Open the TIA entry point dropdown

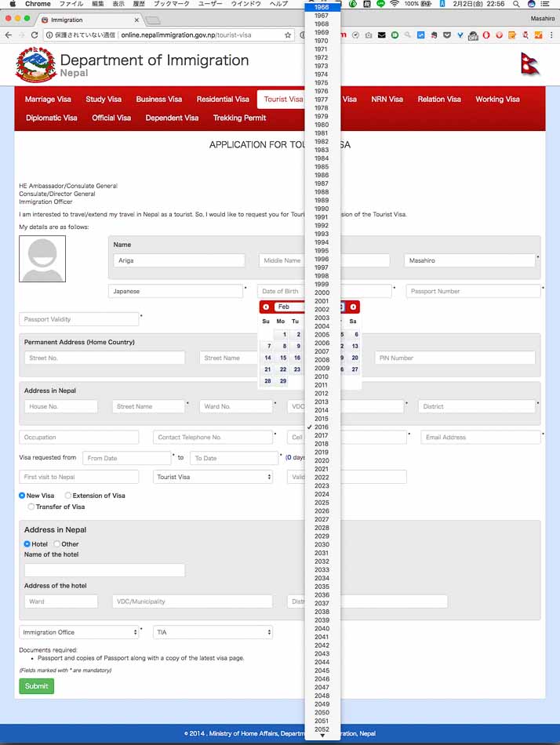click(213, 632)
